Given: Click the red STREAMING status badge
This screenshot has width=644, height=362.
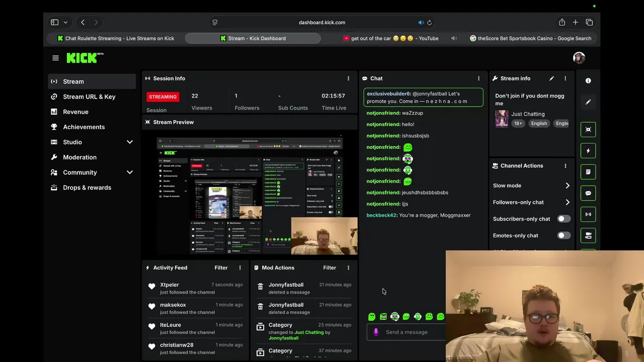Looking at the screenshot, I should click(x=163, y=97).
